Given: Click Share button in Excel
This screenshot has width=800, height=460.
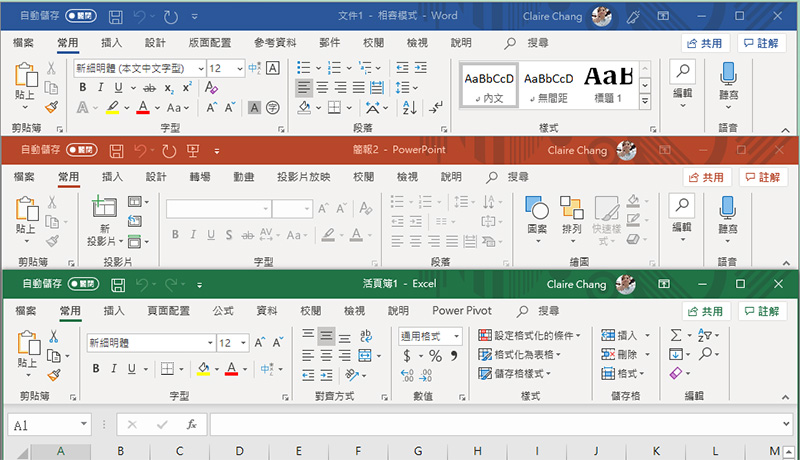Looking at the screenshot, I should [706, 311].
